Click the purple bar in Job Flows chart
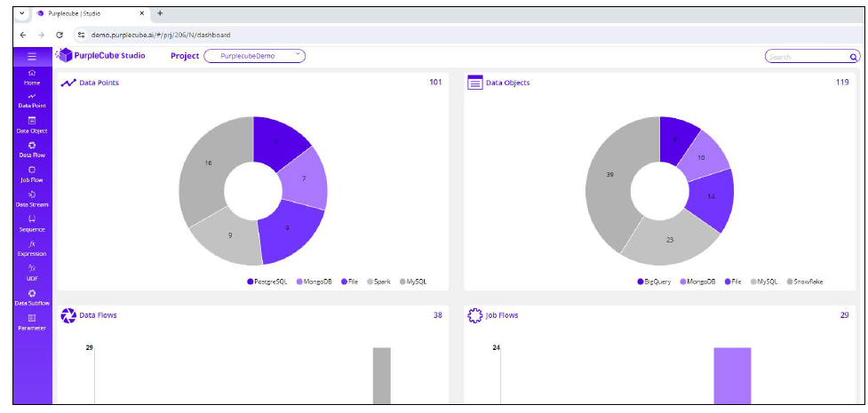The image size is (868, 413). [x=732, y=376]
